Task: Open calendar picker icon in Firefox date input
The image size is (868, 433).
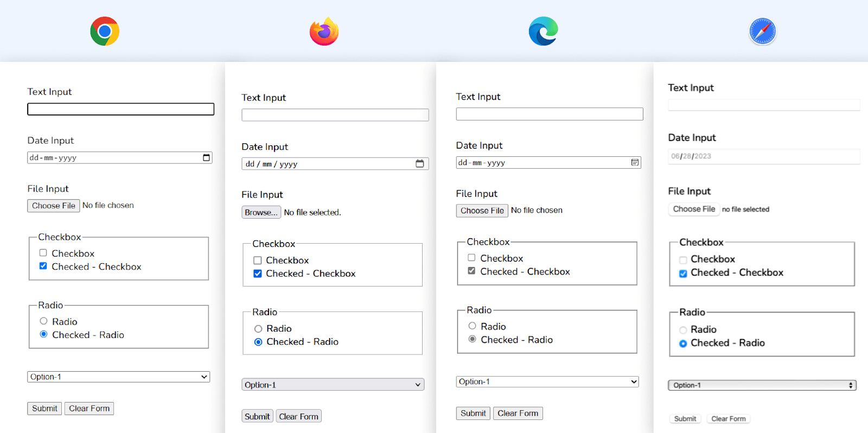Action: (420, 164)
